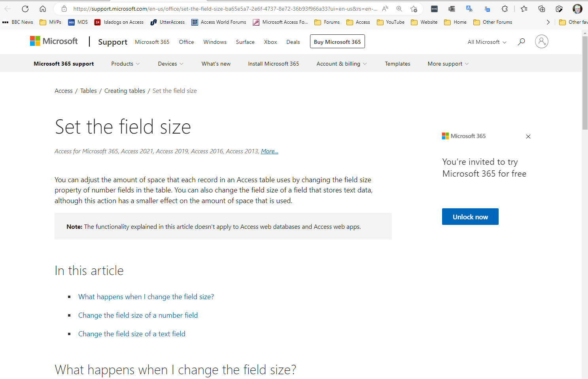
Task: Open the password manager extension icon
Action: pos(434,9)
